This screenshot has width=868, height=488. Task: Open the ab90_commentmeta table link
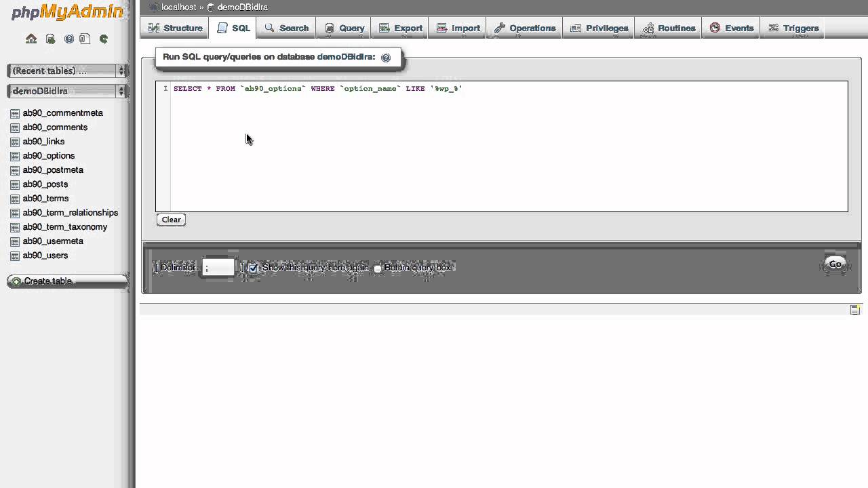pyautogui.click(x=63, y=113)
